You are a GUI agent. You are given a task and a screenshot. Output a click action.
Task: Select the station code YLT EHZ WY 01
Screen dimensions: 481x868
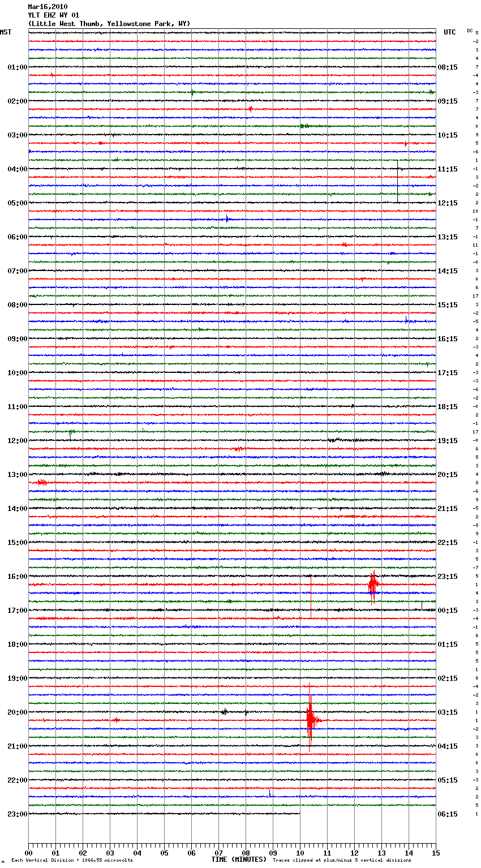click(54, 15)
